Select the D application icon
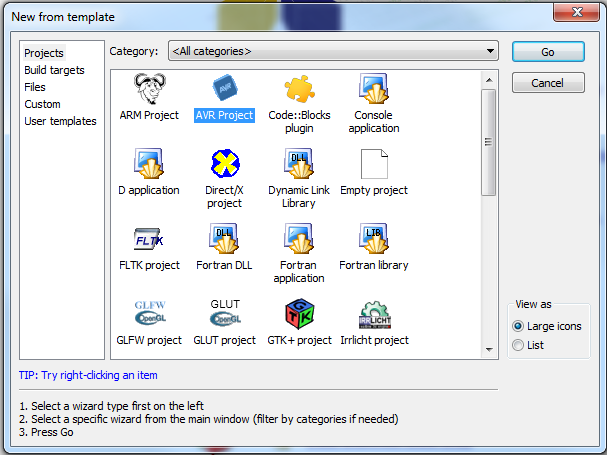 click(149, 163)
